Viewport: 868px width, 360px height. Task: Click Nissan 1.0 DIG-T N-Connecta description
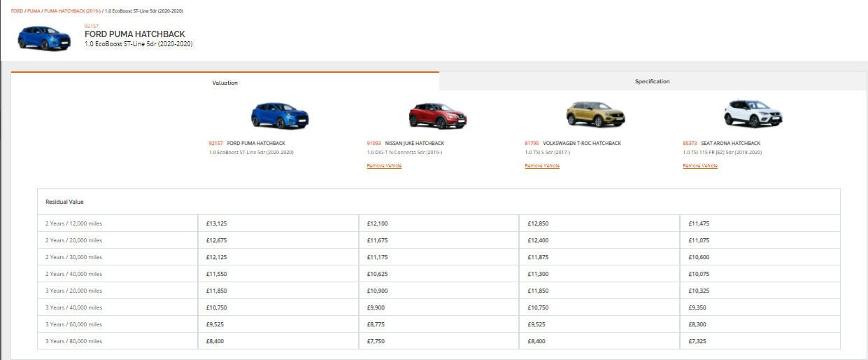coord(404,152)
